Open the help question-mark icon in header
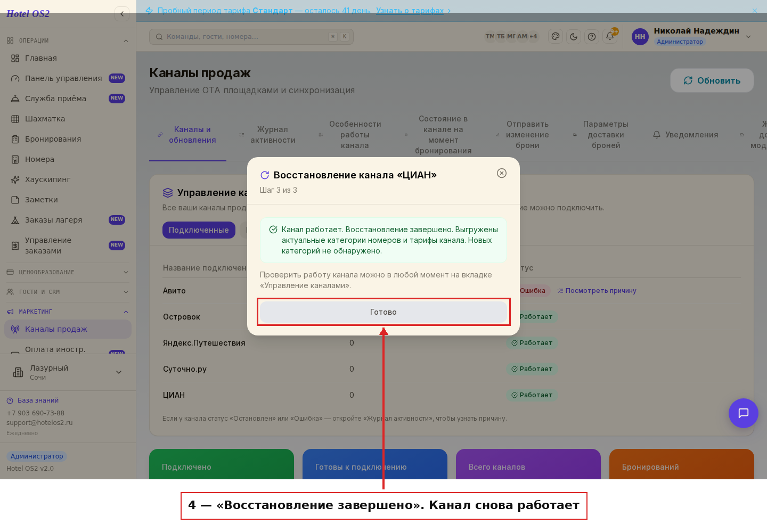 592,36
